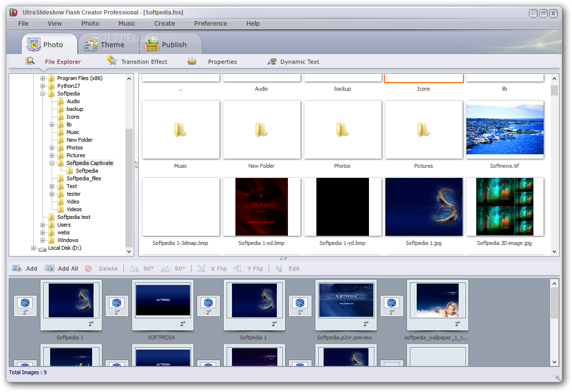Expand the Local Disk (D:) node
572x392 pixels.
(x=34, y=248)
